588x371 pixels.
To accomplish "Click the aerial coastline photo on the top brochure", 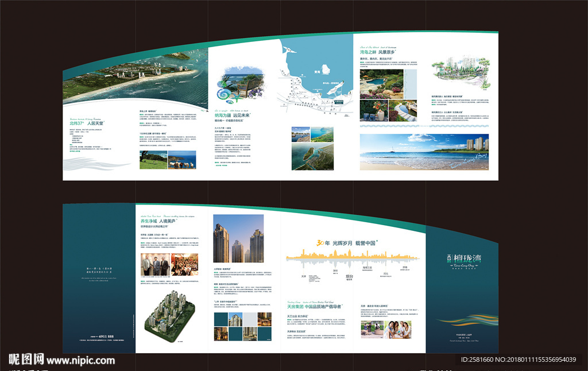I will pyautogui.click(x=135, y=77).
